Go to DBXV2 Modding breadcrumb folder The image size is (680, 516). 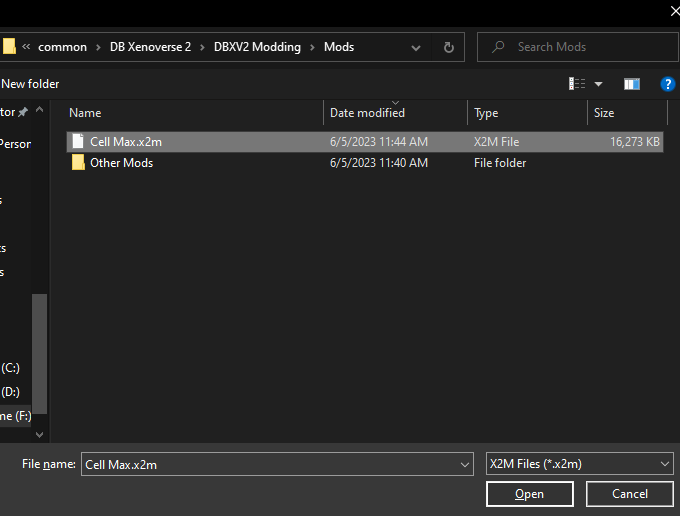pyautogui.click(x=257, y=47)
